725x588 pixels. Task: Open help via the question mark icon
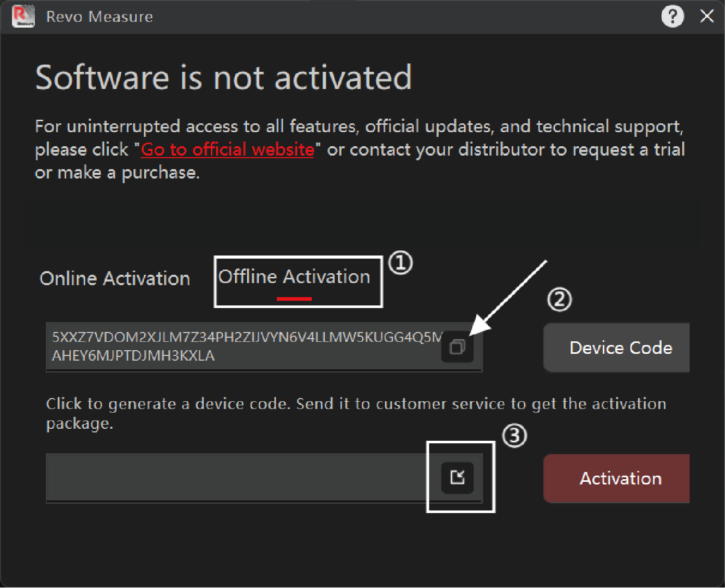click(672, 16)
